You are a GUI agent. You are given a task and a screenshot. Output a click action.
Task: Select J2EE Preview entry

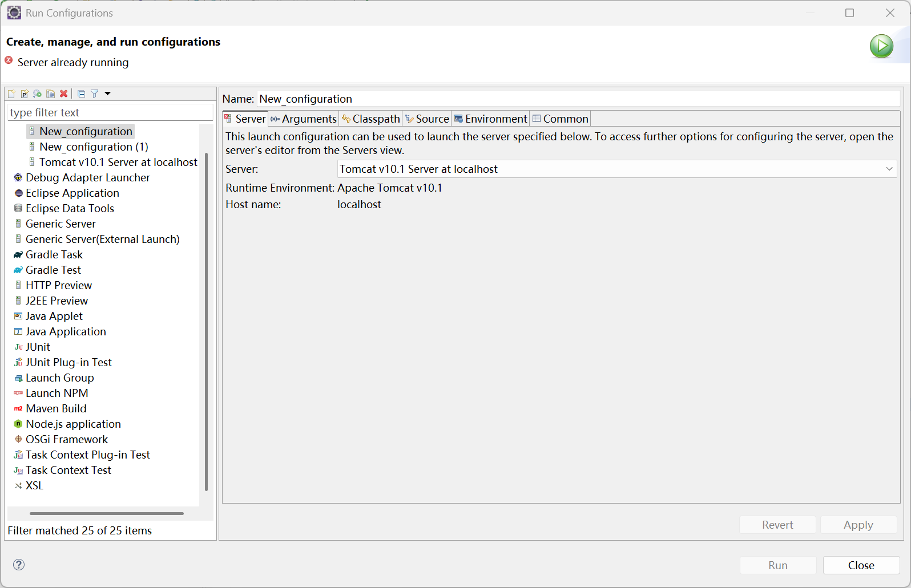51,301
